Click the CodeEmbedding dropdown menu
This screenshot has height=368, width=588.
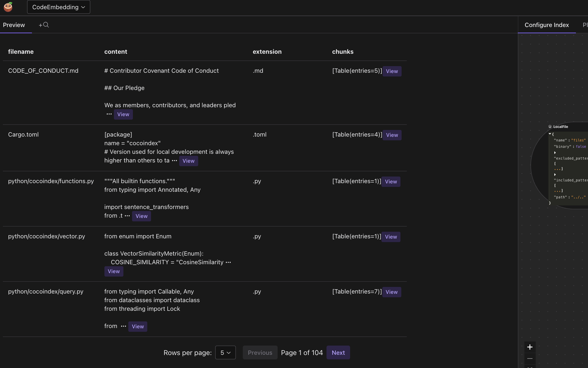(59, 7)
